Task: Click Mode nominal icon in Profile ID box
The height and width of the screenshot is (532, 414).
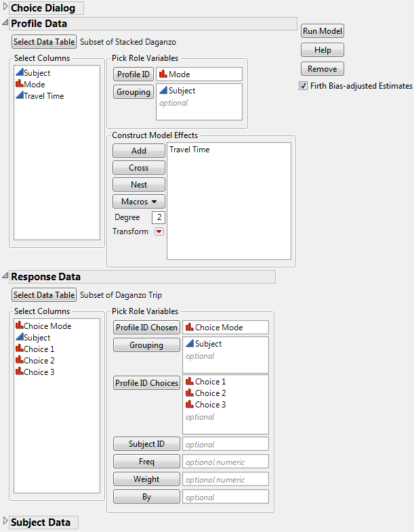Action: (x=163, y=74)
